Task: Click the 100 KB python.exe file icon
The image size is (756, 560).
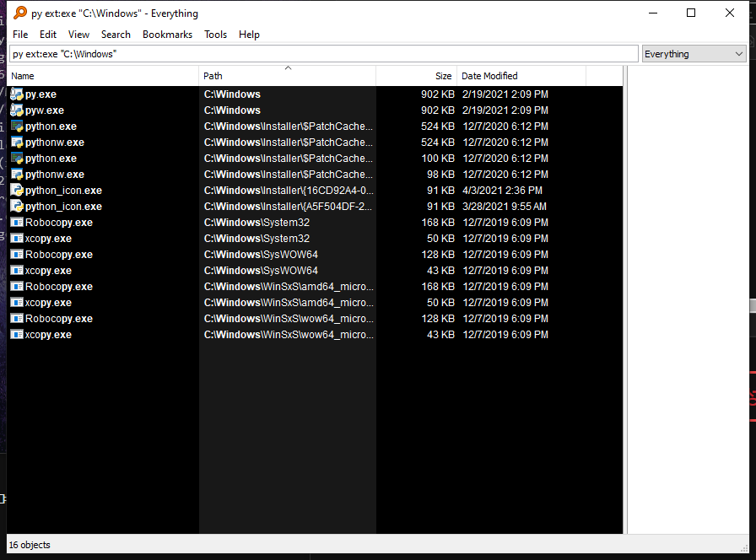Action: point(17,158)
